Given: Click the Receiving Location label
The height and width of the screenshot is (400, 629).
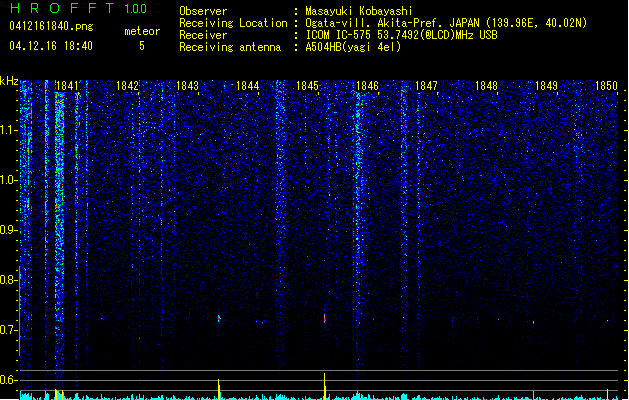Looking at the screenshot, I should tap(233, 23).
